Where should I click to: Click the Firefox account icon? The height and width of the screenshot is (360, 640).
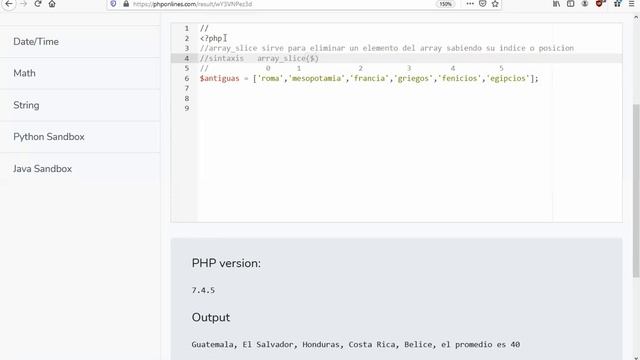pos(585,4)
